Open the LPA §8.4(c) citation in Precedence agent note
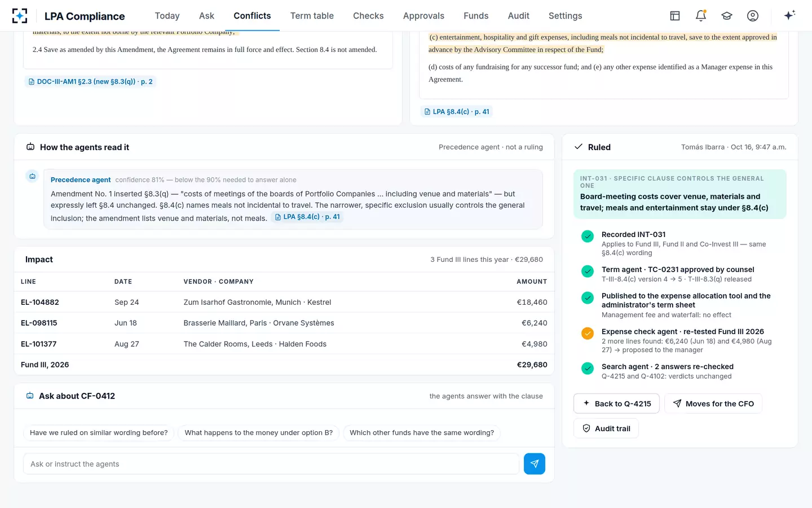The height and width of the screenshot is (508, 812). (307, 217)
